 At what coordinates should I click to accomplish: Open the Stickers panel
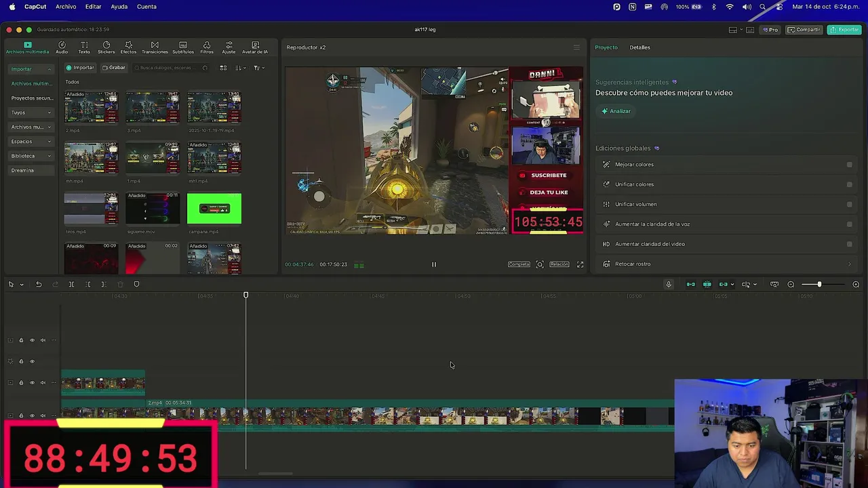pos(106,47)
